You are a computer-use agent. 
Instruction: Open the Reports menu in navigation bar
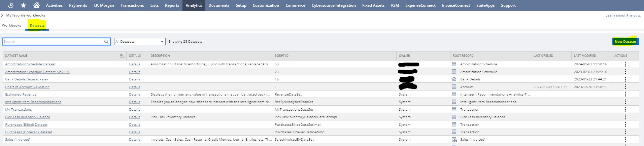point(172,5)
